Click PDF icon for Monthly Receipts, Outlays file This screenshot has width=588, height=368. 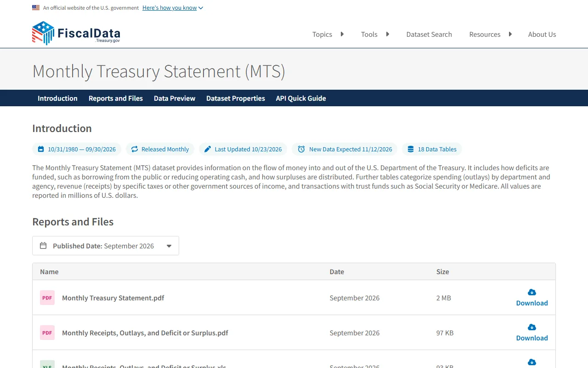pos(47,333)
